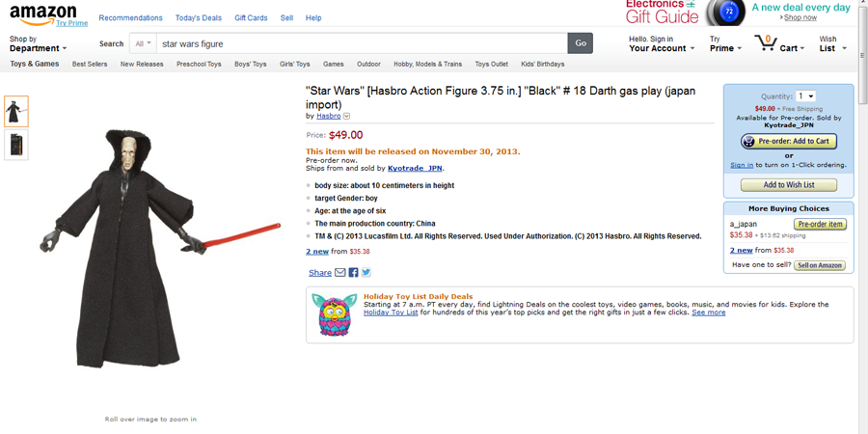This screenshot has width=868, height=434.
Task: Click the Furby Holiday Toy image
Action: [335, 313]
